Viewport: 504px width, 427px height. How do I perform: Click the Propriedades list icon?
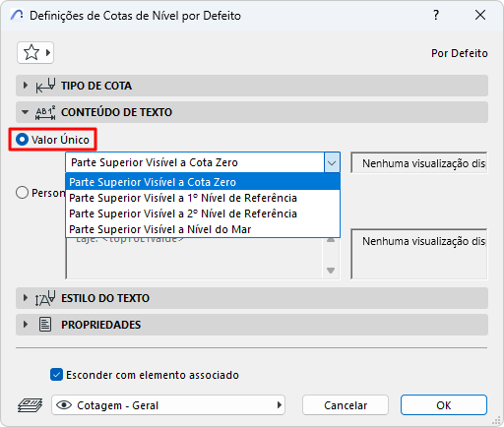(45, 325)
